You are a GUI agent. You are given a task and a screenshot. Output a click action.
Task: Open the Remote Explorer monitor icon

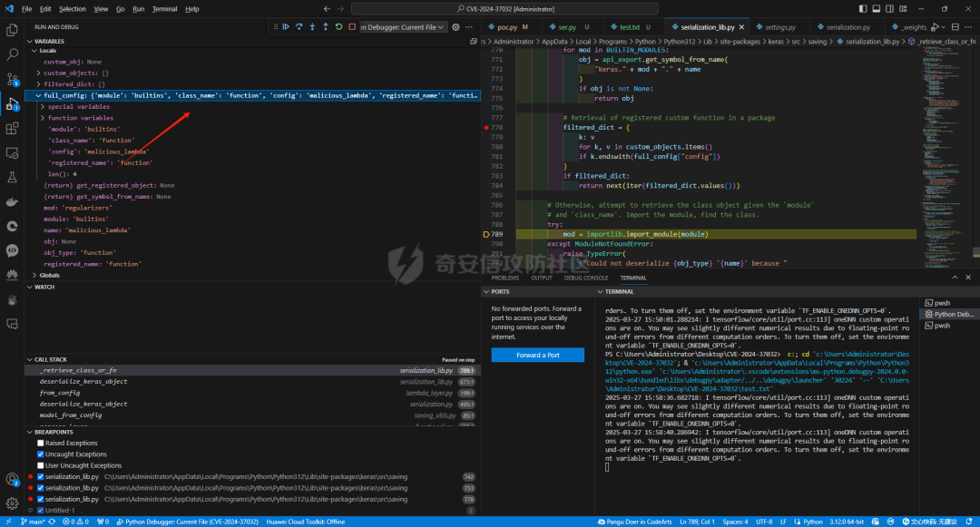coord(12,153)
